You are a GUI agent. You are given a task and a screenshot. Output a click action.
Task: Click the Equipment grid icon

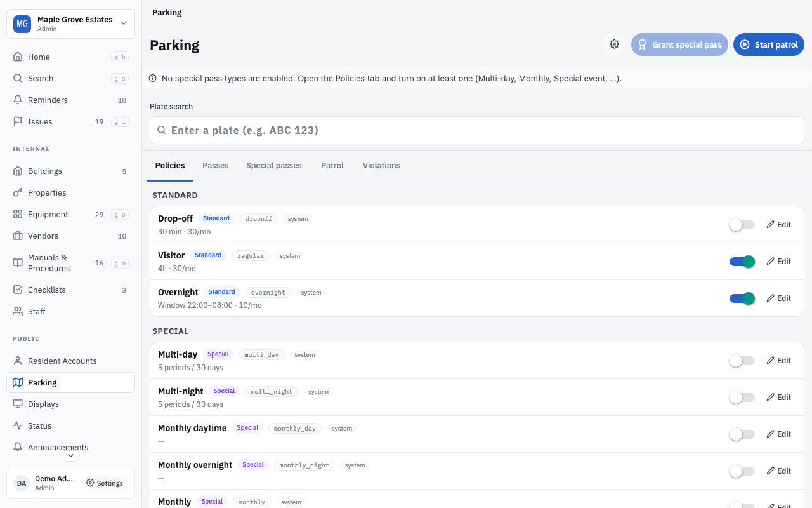(x=18, y=214)
